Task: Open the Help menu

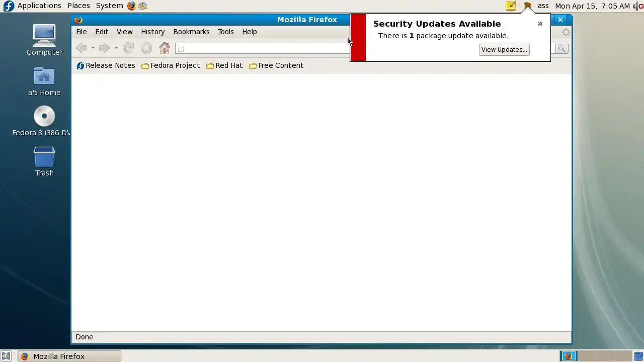Action: (x=250, y=32)
